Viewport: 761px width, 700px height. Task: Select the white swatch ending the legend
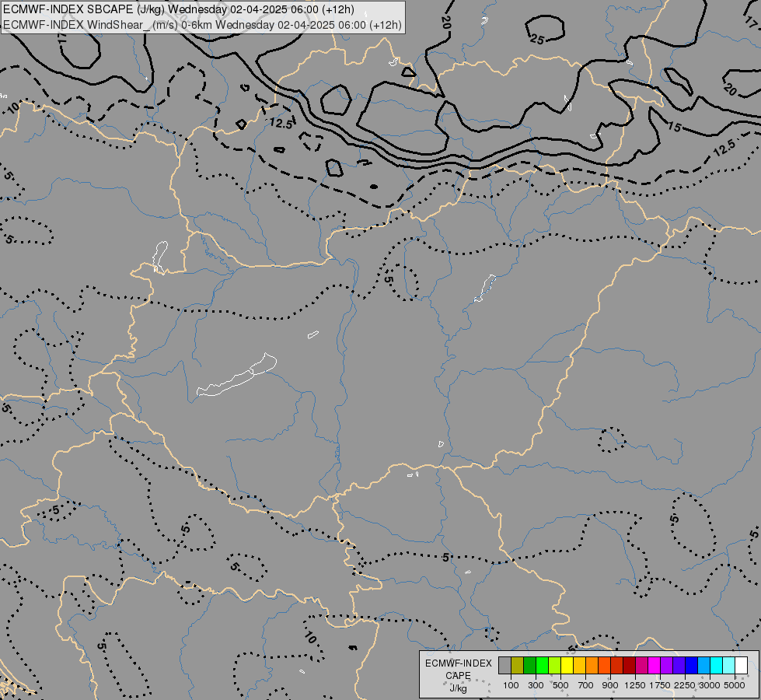point(741,665)
